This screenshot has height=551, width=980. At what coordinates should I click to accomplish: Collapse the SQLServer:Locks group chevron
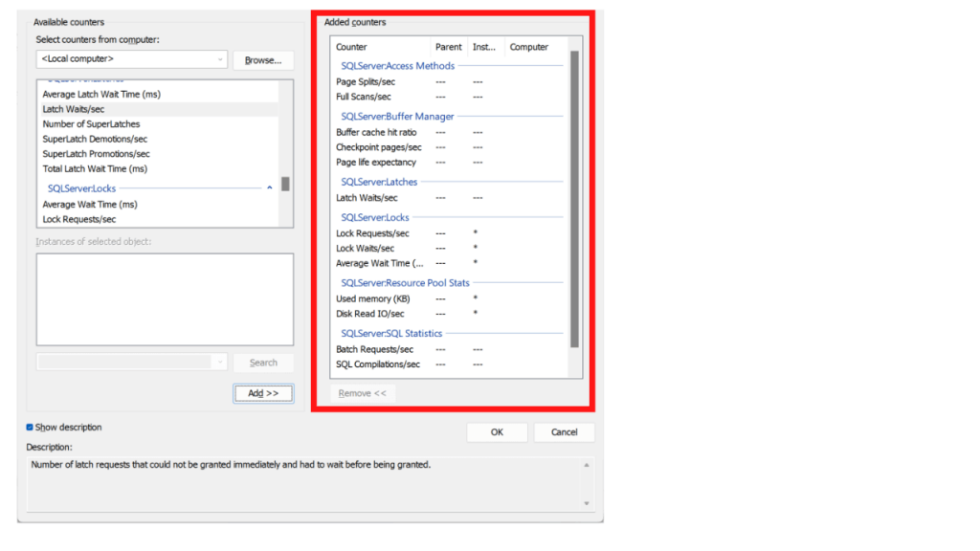pos(269,188)
